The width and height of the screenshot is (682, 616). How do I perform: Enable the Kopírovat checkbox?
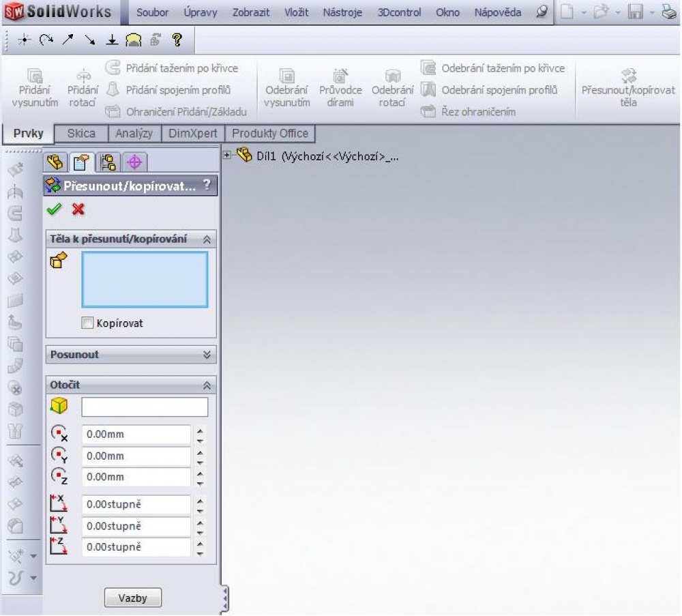[87, 323]
